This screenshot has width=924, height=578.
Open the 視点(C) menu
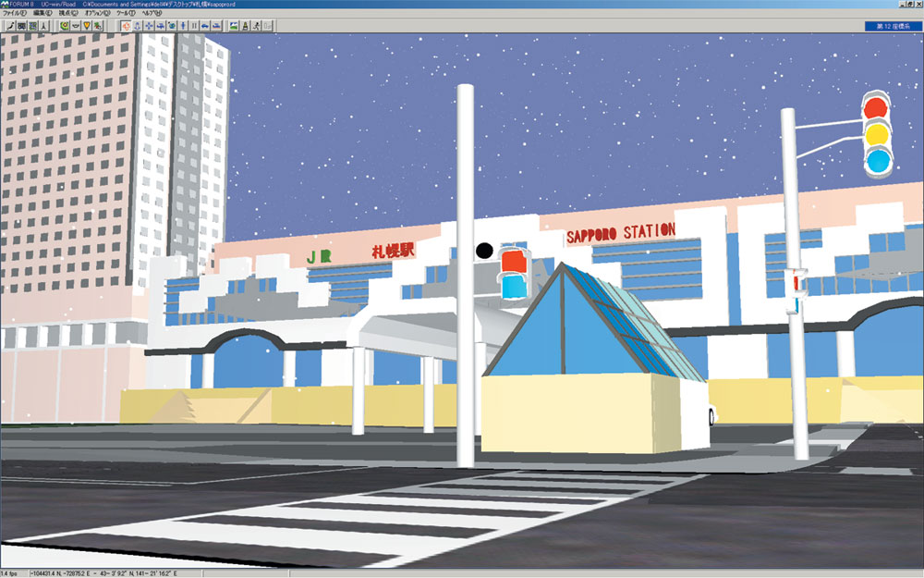pos(68,13)
